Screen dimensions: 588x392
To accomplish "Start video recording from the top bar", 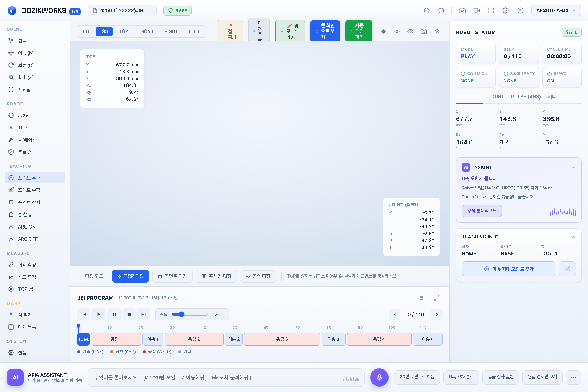I will 477,11.
